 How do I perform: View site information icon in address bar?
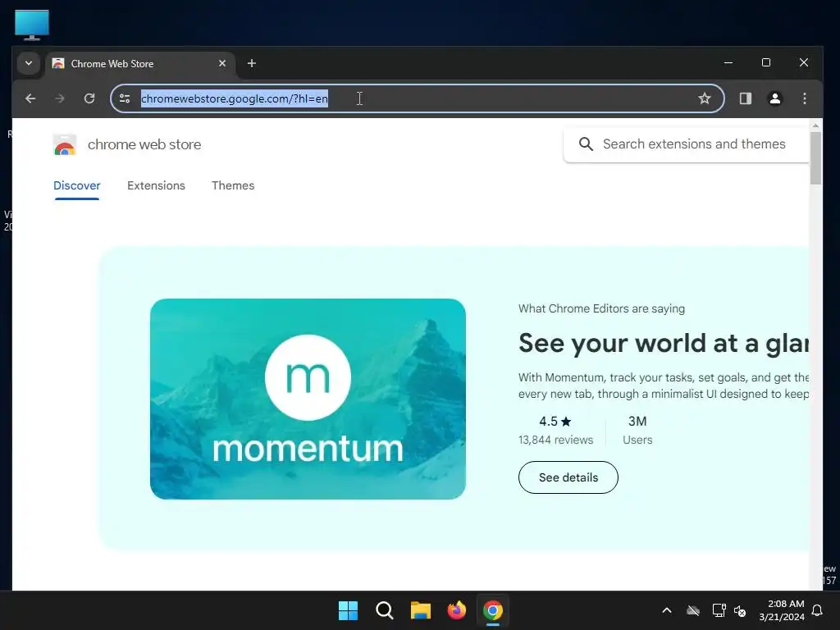tap(125, 98)
